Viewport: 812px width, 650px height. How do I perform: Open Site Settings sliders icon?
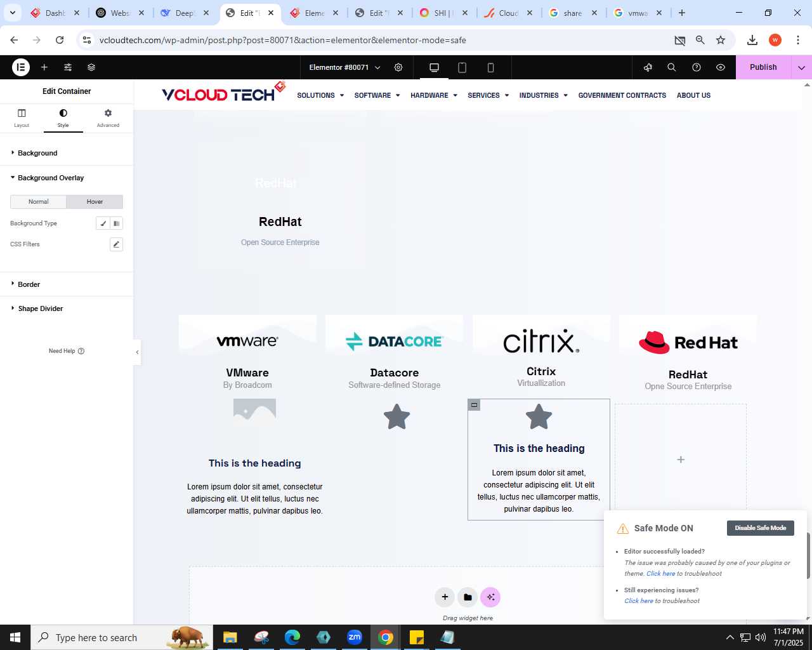68,67
